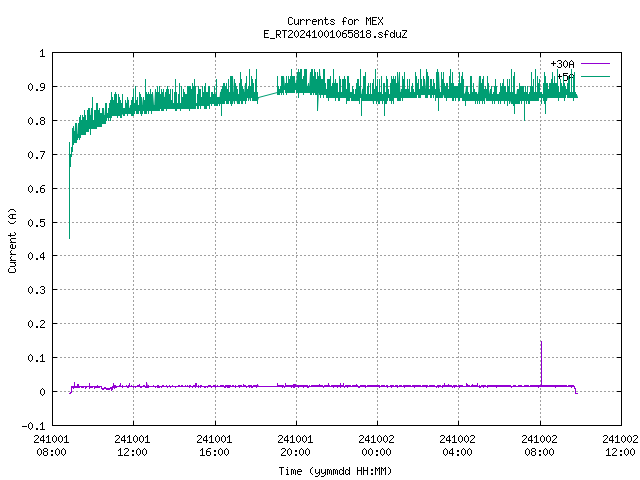Click y-axis tick value 1

point(42,53)
